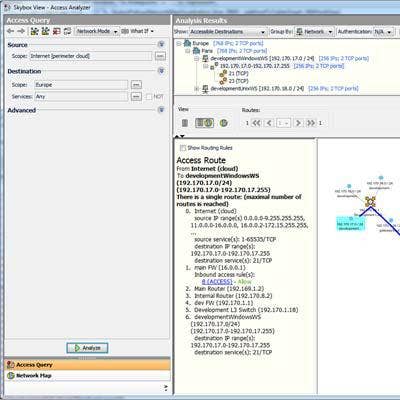The height and width of the screenshot is (400, 400).
Task: Toggle the Show Routing Rules checkbox
Action: point(183,148)
